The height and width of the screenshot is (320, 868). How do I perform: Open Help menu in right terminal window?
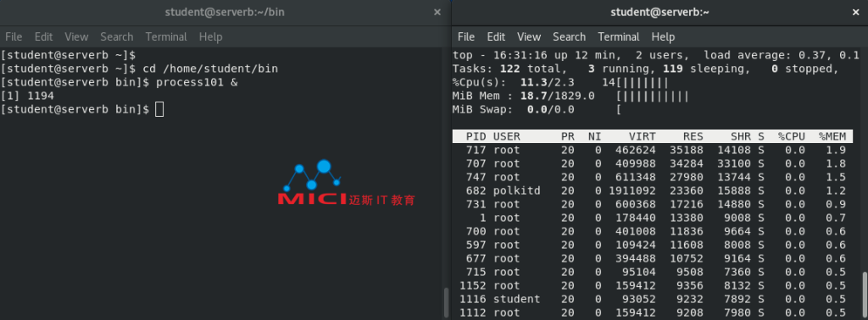(x=663, y=37)
